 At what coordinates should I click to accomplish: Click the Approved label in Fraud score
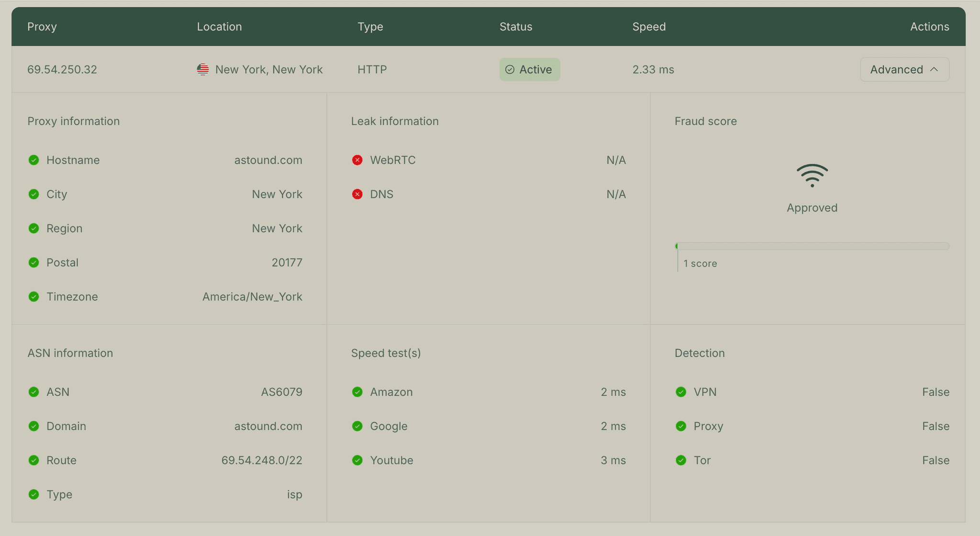click(x=812, y=207)
